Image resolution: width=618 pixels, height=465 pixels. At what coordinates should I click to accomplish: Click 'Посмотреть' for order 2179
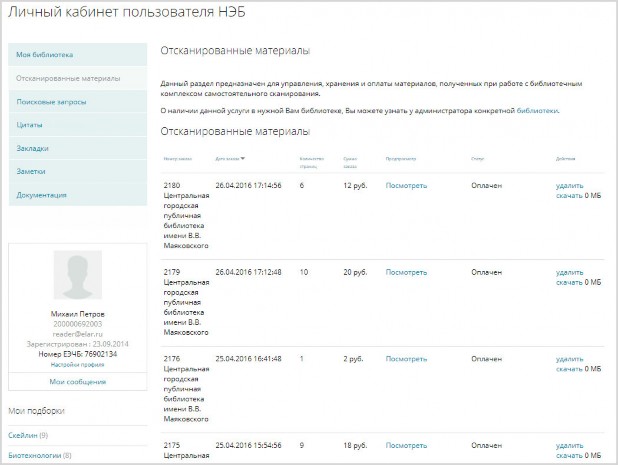pyautogui.click(x=406, y=272)
